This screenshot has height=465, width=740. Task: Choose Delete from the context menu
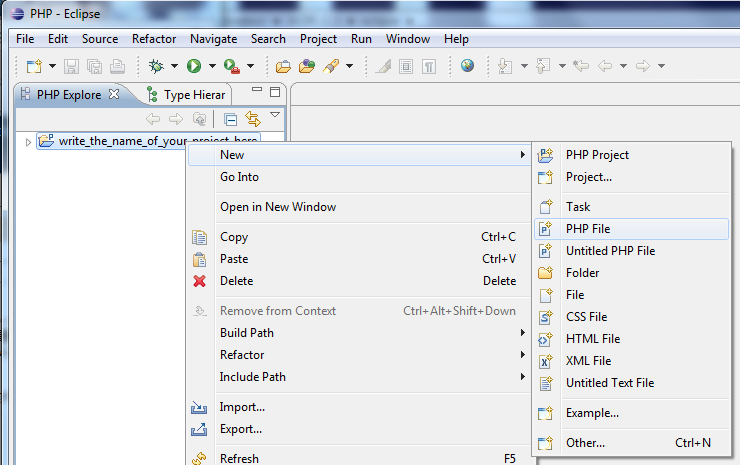pyautogui.click(x=359, y=281)
